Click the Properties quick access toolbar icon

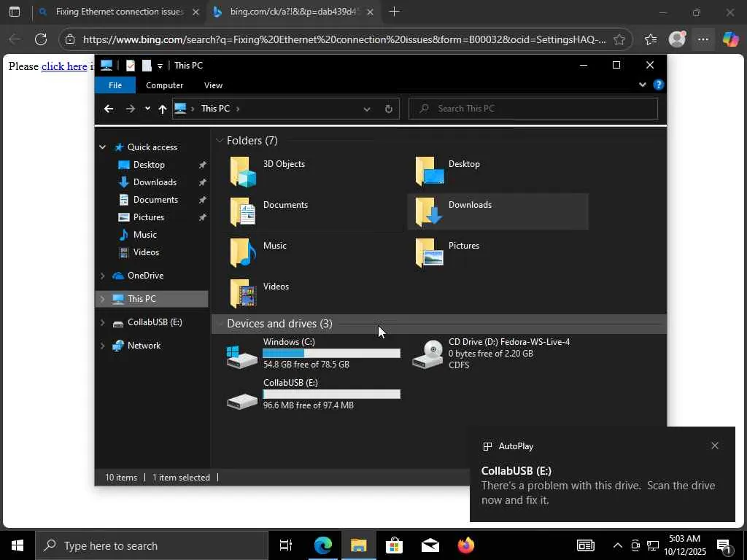tap(130, 65)
